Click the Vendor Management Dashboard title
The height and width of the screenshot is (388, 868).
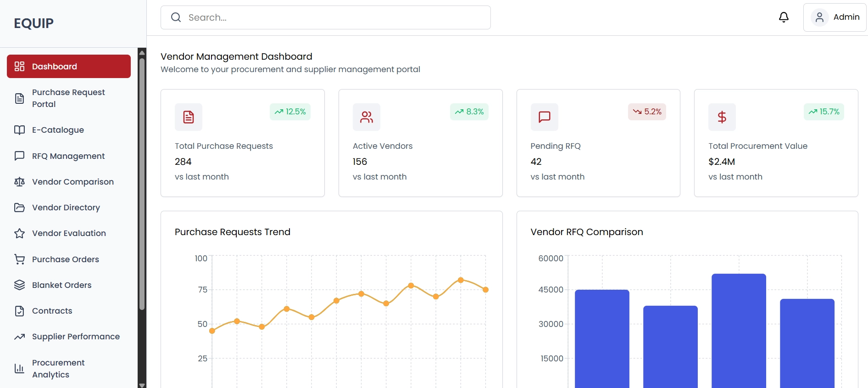(x=236, y=56)
